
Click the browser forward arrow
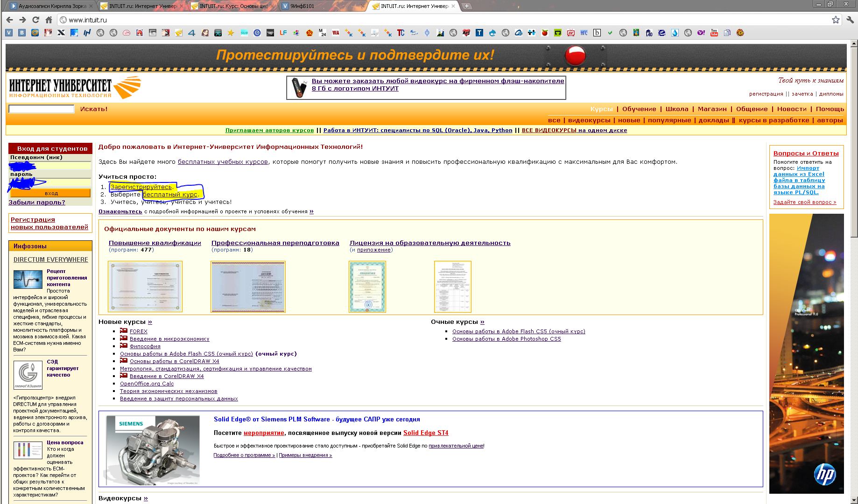coord(22,20)
